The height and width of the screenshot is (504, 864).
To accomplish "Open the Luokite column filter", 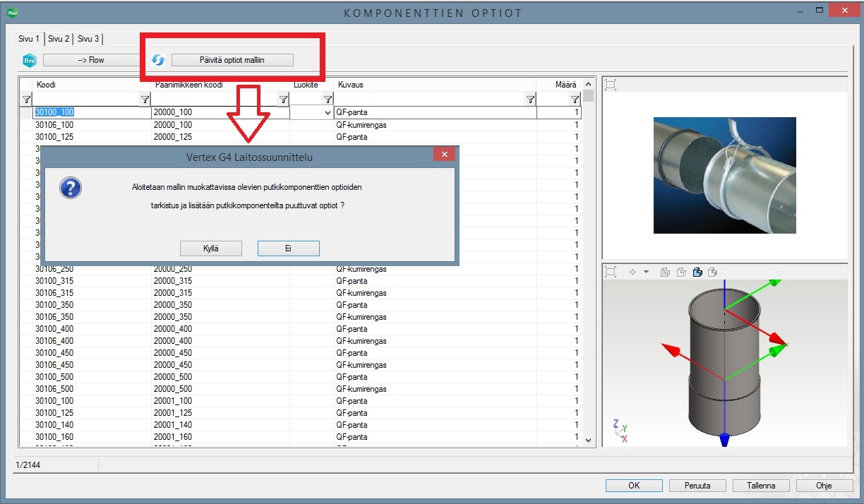I will click(328, 100).
